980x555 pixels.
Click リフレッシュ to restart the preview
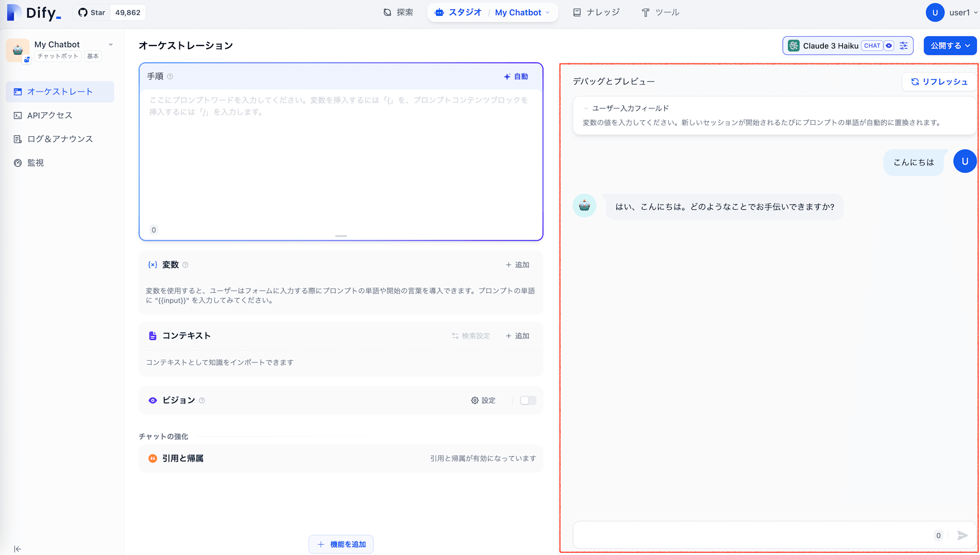[939, 82]
